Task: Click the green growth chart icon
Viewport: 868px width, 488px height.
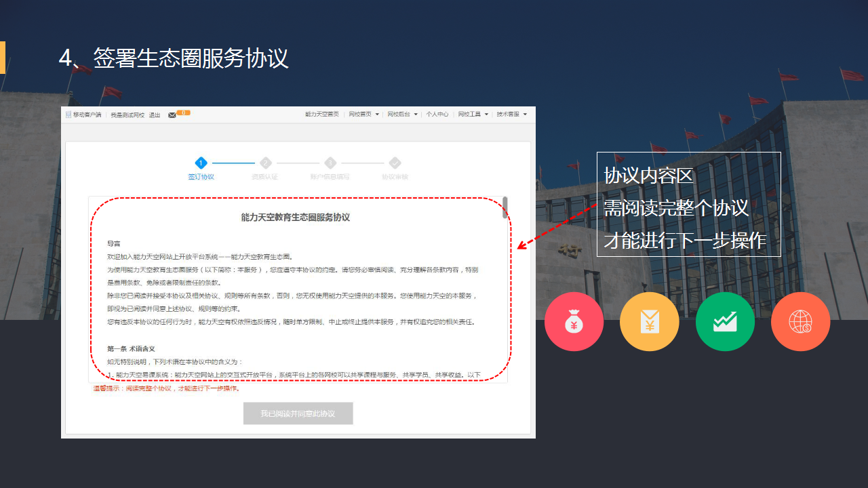Action: tap(724, 322)
